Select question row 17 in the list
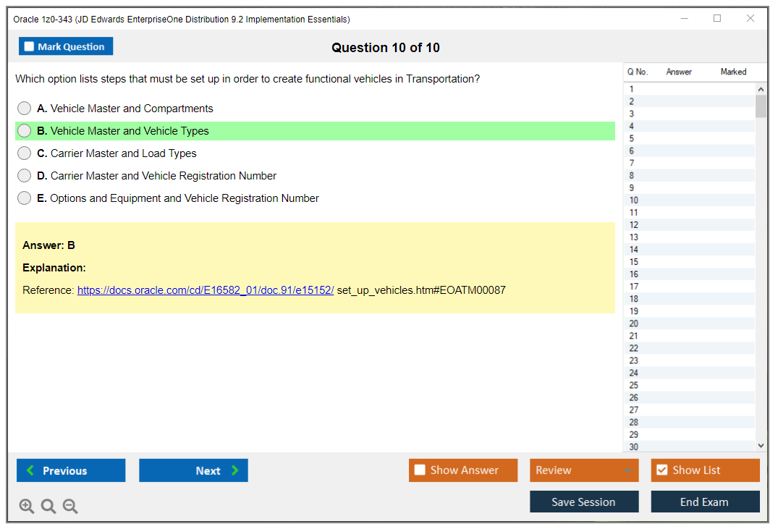The width and height of the screenshot is (778, 532). 689,287
